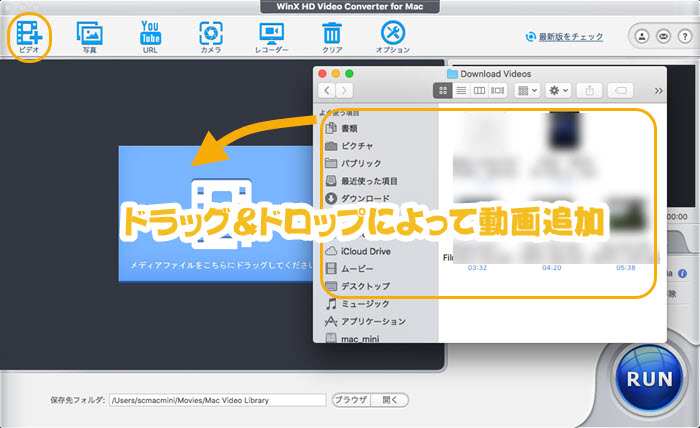The height and width of the screenshot is (428, 700).
Task: Switch Finder to icon view
Action: tap(442, 91)
